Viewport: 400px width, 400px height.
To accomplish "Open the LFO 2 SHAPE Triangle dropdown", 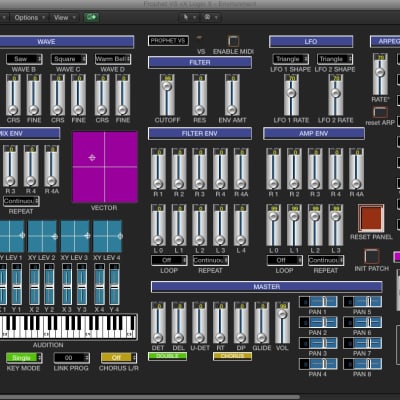I will 335,59.
